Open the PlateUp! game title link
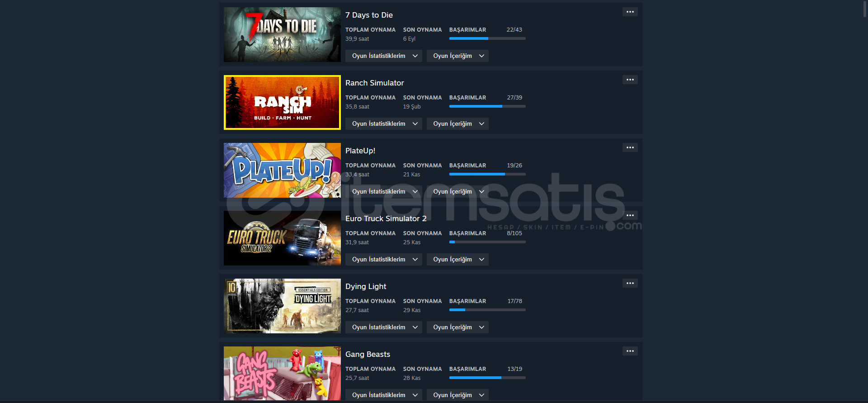Viewport: 868px width, 403px height. tap(360, 151)
